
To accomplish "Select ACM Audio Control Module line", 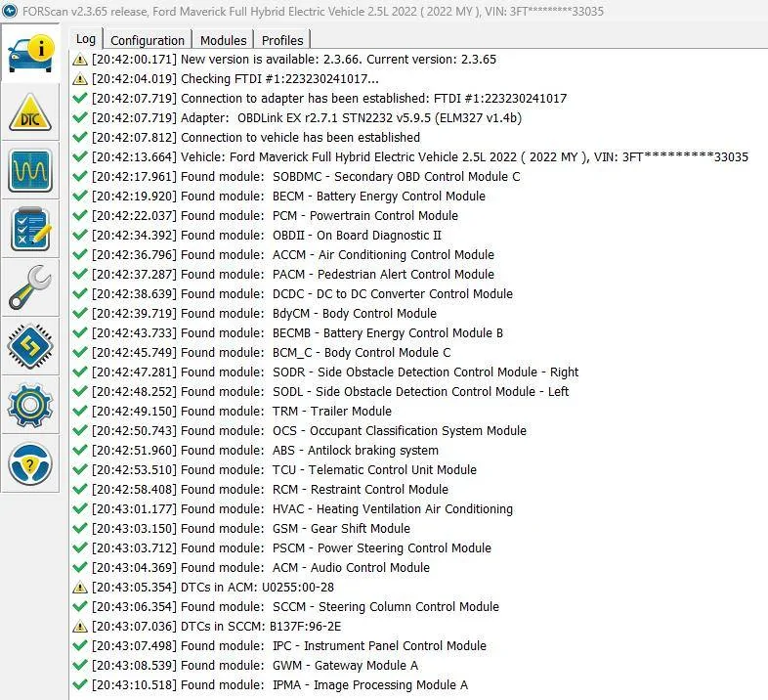I will pos(261,568).
